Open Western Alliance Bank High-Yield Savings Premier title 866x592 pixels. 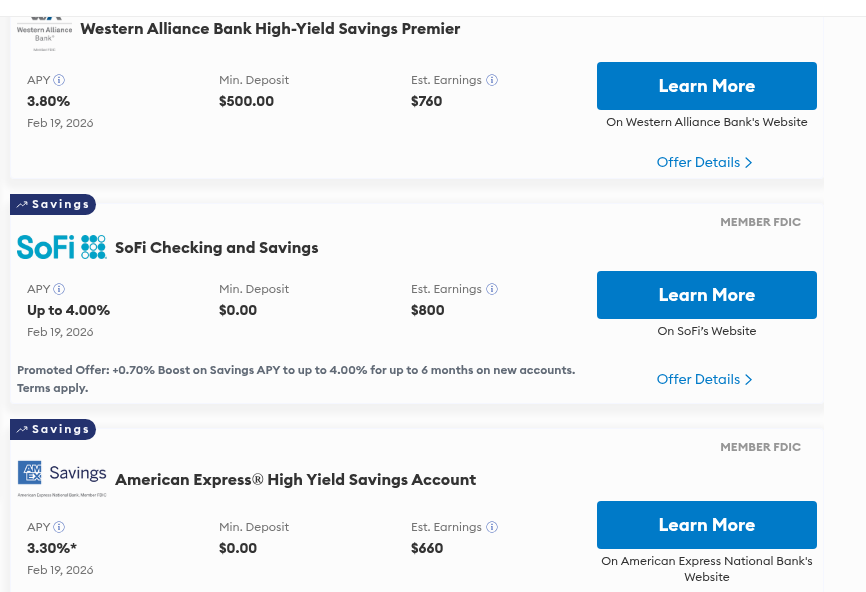pos(270,29)
